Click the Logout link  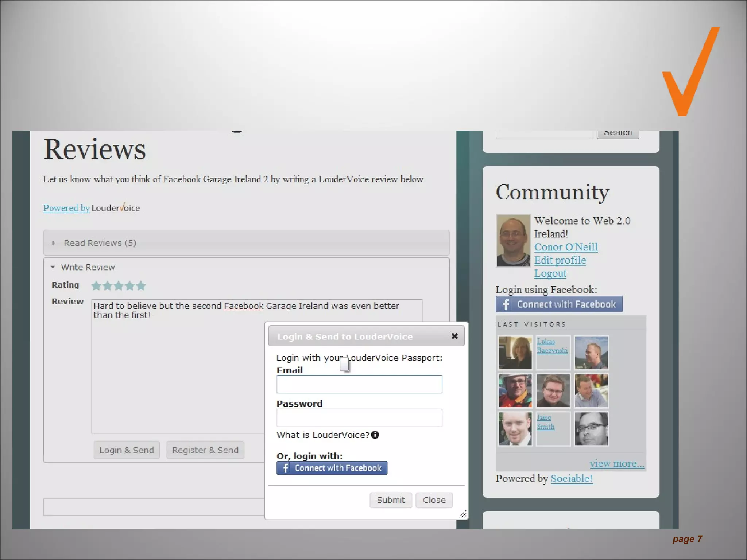point(550,273)
